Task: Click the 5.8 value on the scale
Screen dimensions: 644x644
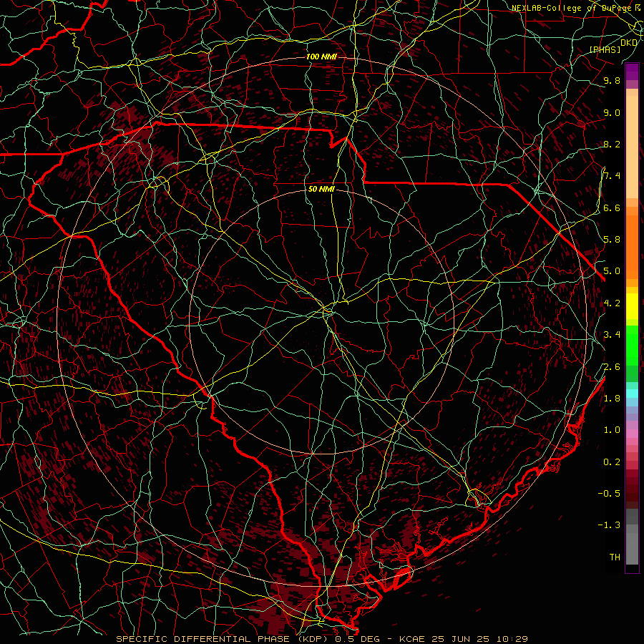Action: tap(612, 240)
